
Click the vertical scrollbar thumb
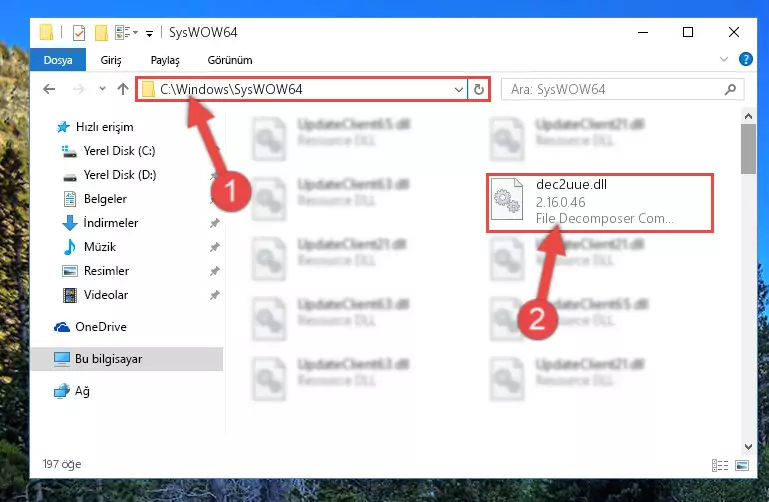748,149
